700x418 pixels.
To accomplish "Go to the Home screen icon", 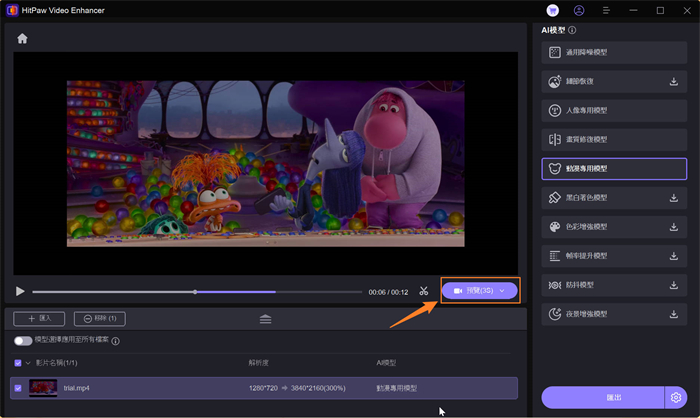I will coord(22,39).
